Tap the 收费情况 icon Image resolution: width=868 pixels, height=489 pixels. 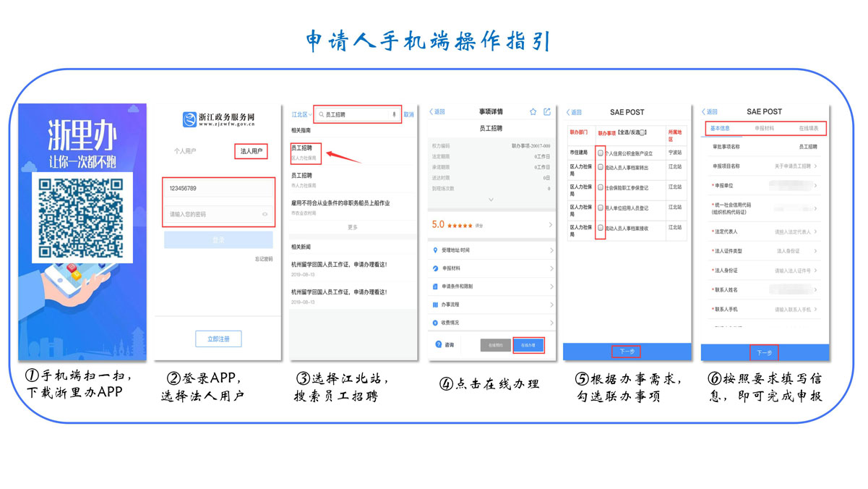click(x=435, y=323)
